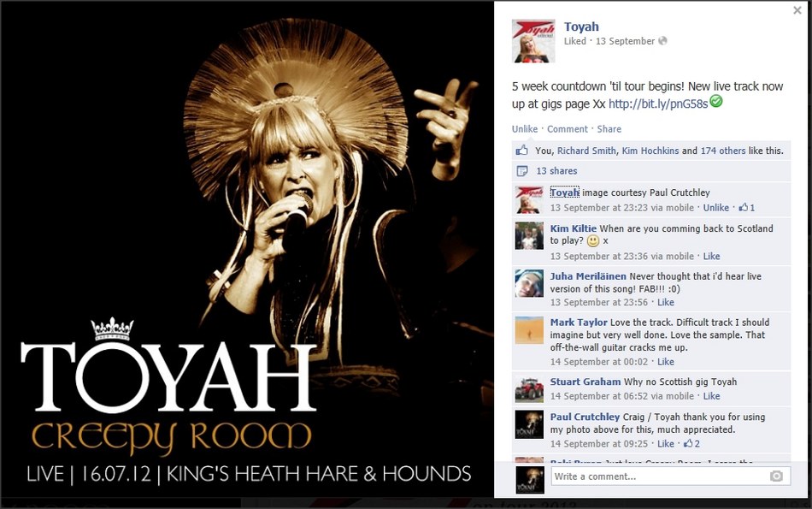Viewport: 812px width, 509px height.
Task: Close the photo viewer with the X
Action: click(797, 10)
